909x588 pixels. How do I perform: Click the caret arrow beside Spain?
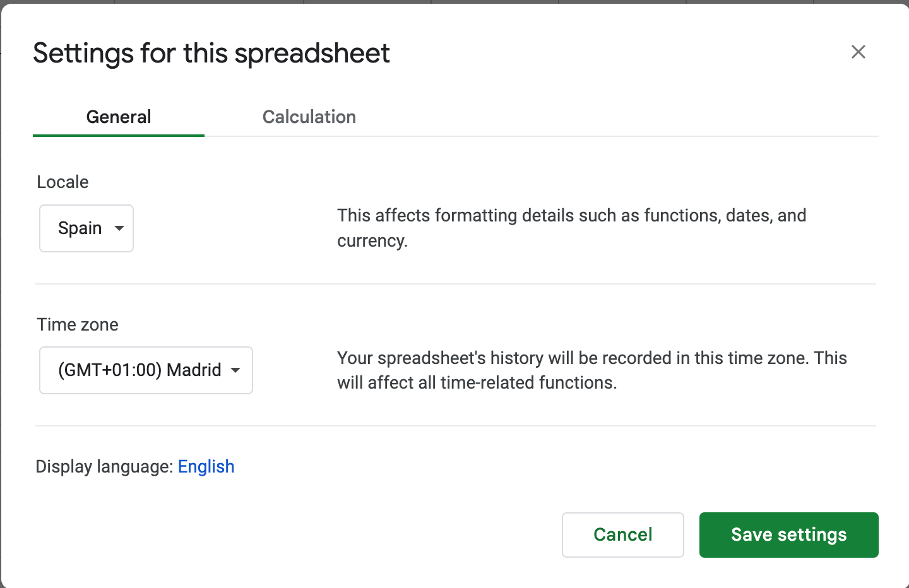coord(119,228)
